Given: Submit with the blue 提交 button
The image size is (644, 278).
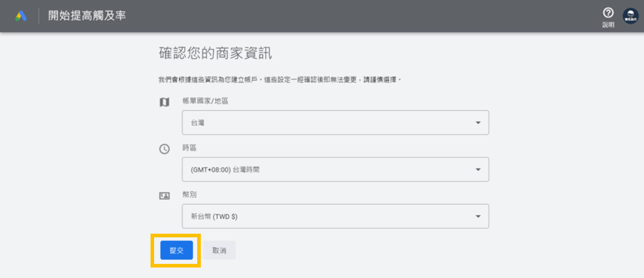Looking at the screenshot, I should [176, 250].
